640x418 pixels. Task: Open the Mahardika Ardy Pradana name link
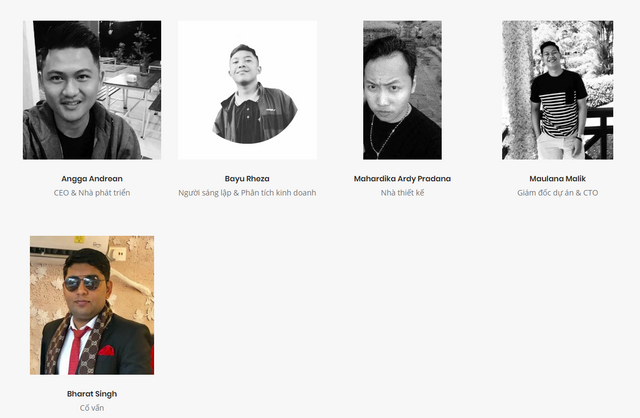click(x=402, y=179)
